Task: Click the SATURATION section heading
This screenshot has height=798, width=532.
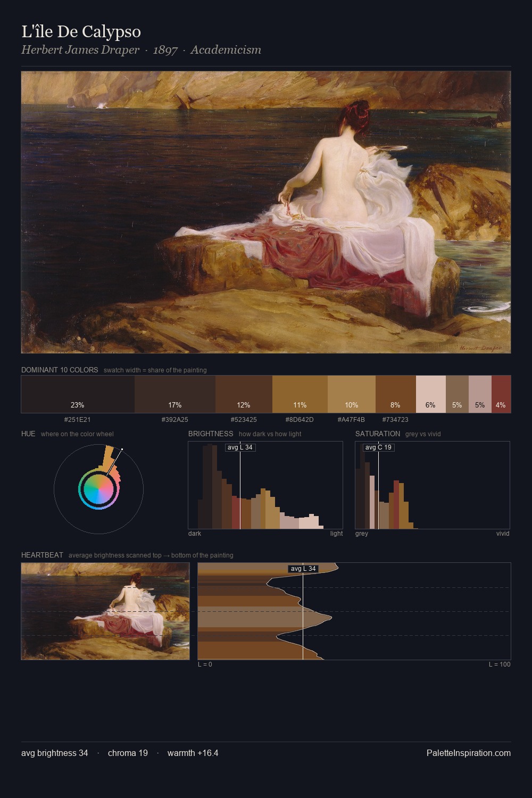Action: (378, 434)
